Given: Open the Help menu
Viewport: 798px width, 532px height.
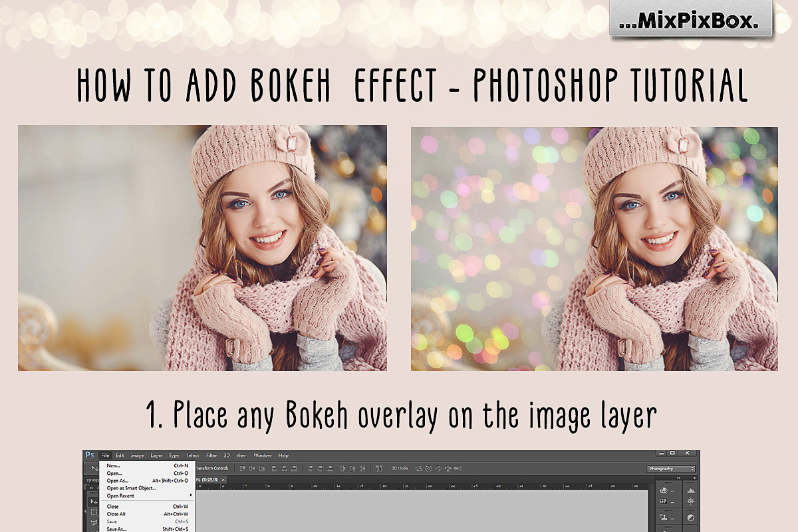Looking at the screenshot, I should (283, 456).
